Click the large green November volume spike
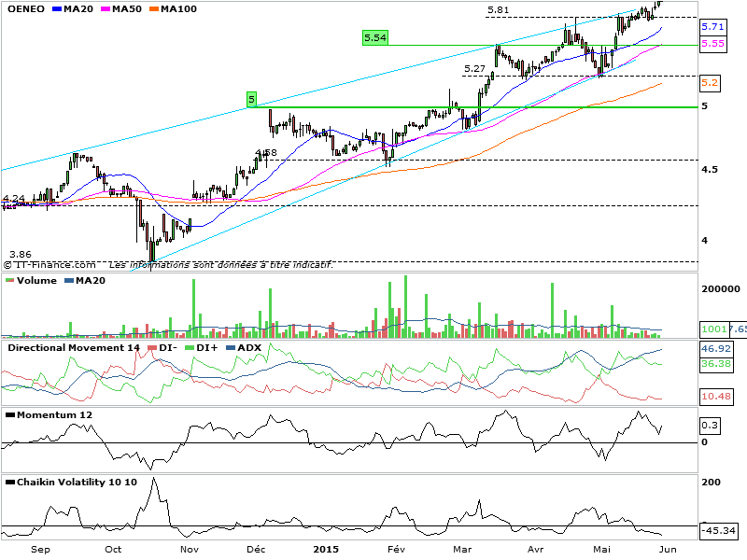The height and width of the screenshot is (560, 747). tap(194, 309)
